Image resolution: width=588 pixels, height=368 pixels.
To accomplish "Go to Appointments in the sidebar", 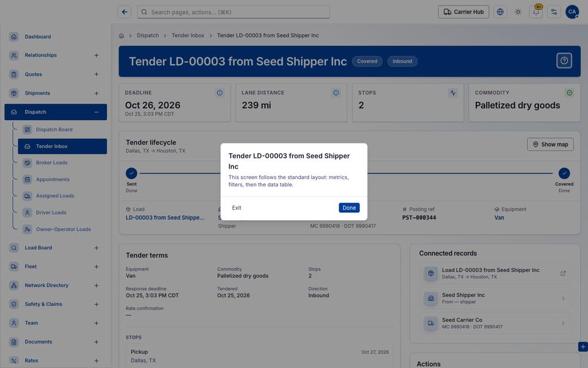I will coord(62,180).
